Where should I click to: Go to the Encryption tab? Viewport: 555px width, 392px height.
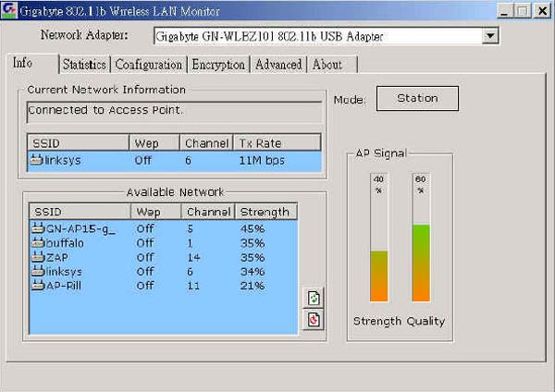(218, 65)
